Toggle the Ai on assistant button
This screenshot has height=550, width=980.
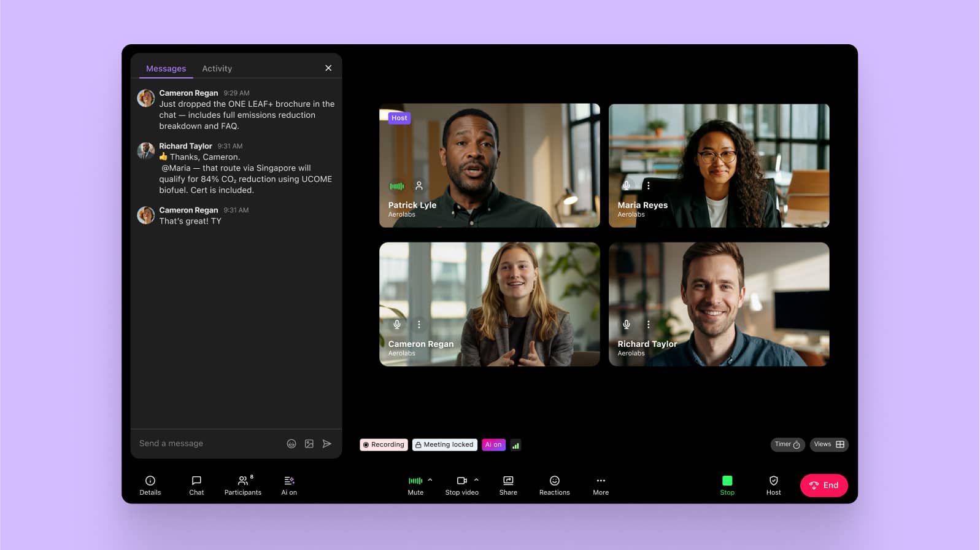tap(289, 485)
